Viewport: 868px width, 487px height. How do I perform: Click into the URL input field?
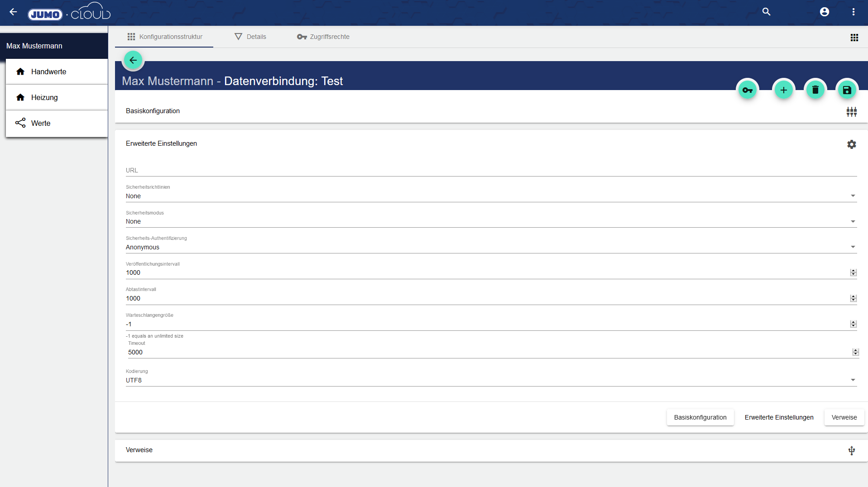tap(491, 170)
